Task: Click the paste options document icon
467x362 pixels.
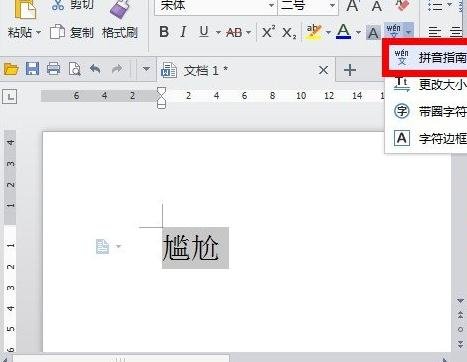Action: [x=103, y=247]
